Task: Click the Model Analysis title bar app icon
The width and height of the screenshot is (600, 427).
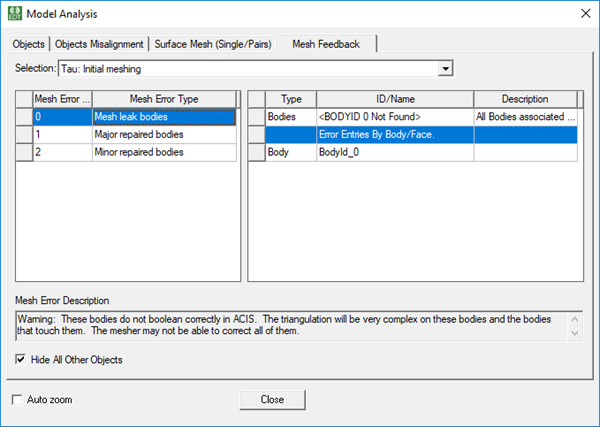Action: (x=15, y=13)
